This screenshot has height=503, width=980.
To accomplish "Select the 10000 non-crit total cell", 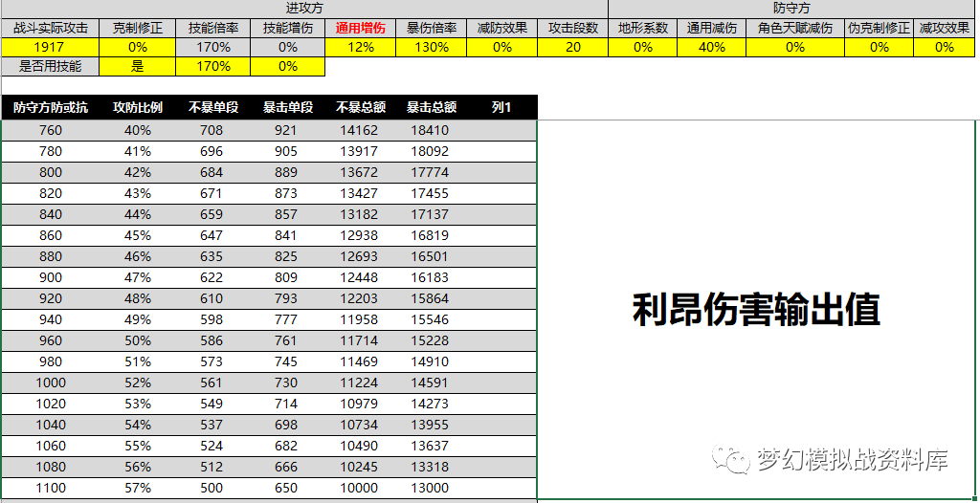I will 359,488.
